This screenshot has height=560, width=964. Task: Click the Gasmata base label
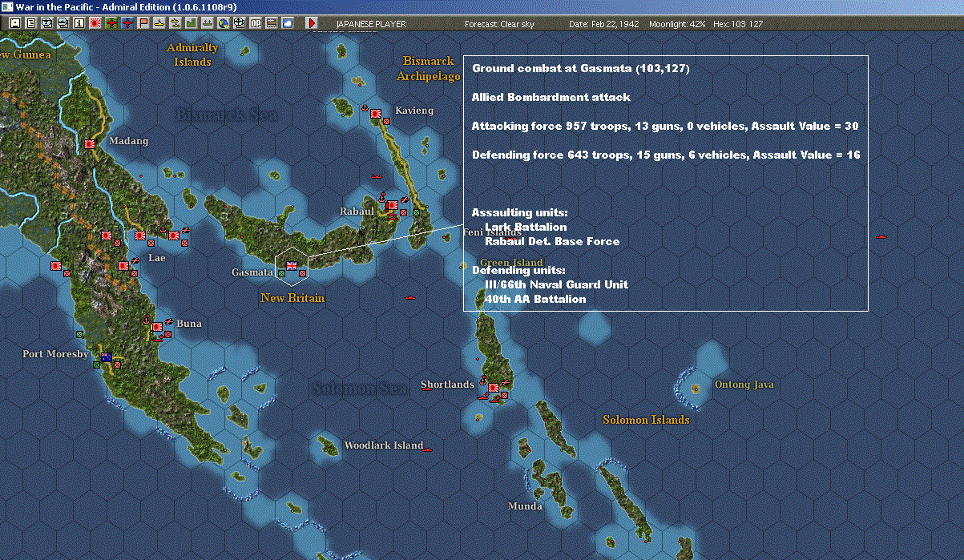coord(252,272)
